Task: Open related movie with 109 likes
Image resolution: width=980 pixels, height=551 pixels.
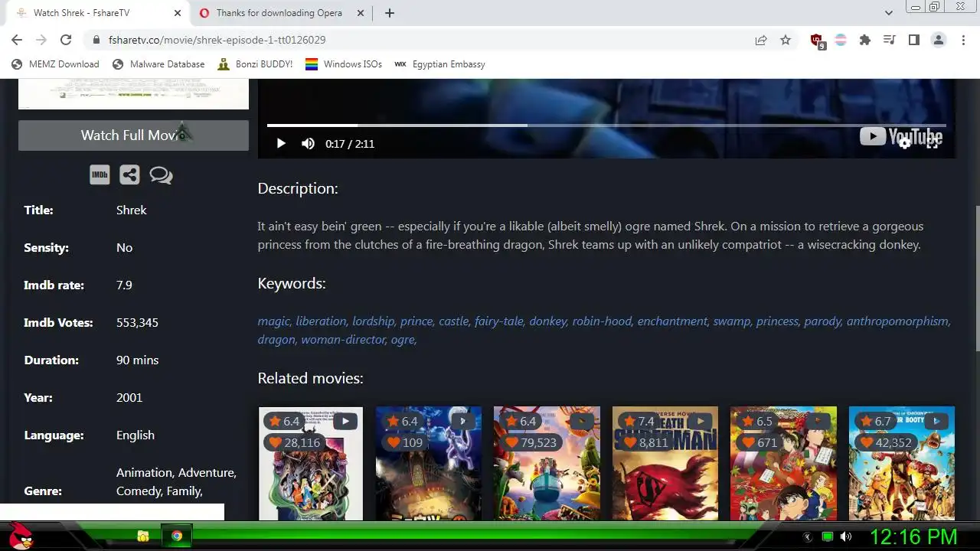Action: point(429,464)
